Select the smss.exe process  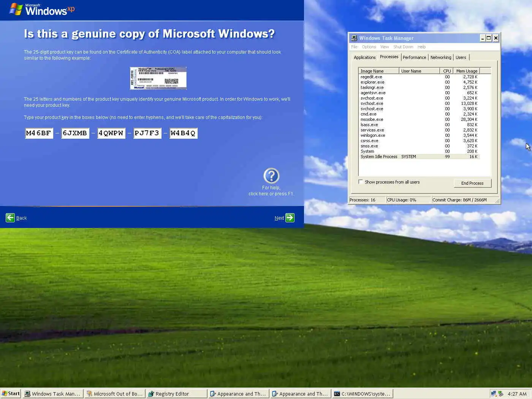click(x=419, y=146)
